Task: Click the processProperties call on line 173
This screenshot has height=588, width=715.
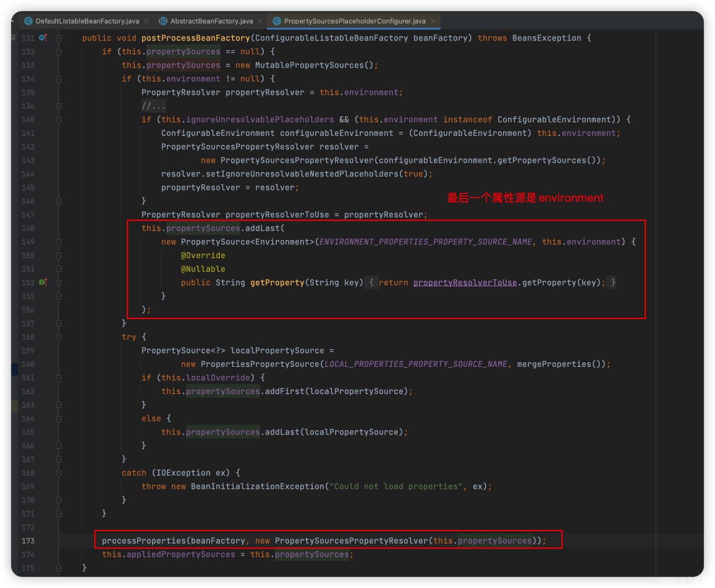Action: click(143, 541)
